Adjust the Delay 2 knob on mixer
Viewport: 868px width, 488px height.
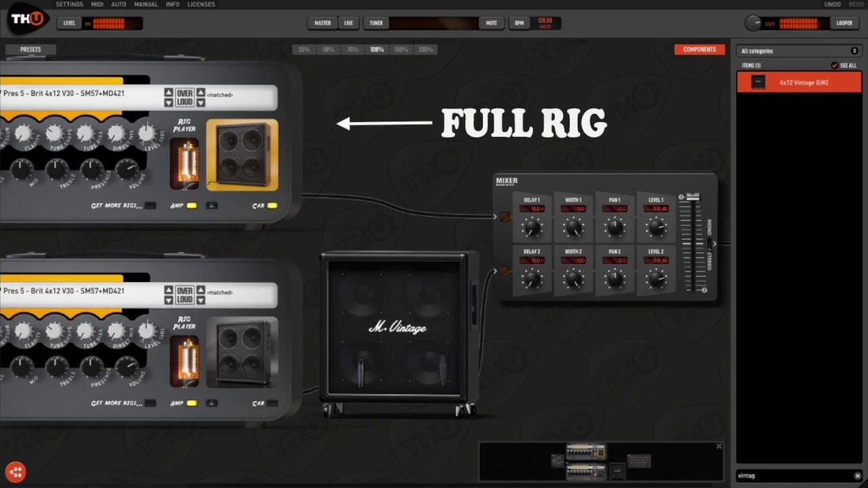pos(532,279)
